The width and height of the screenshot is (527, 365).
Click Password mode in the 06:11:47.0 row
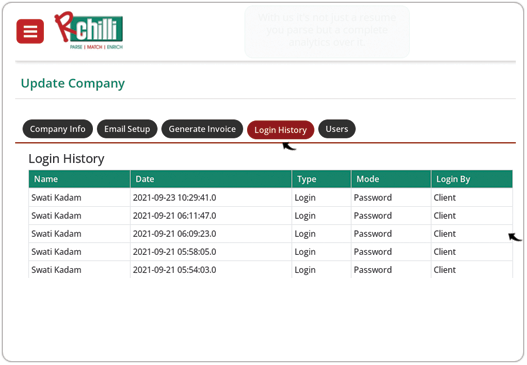[x=373, y=216]
